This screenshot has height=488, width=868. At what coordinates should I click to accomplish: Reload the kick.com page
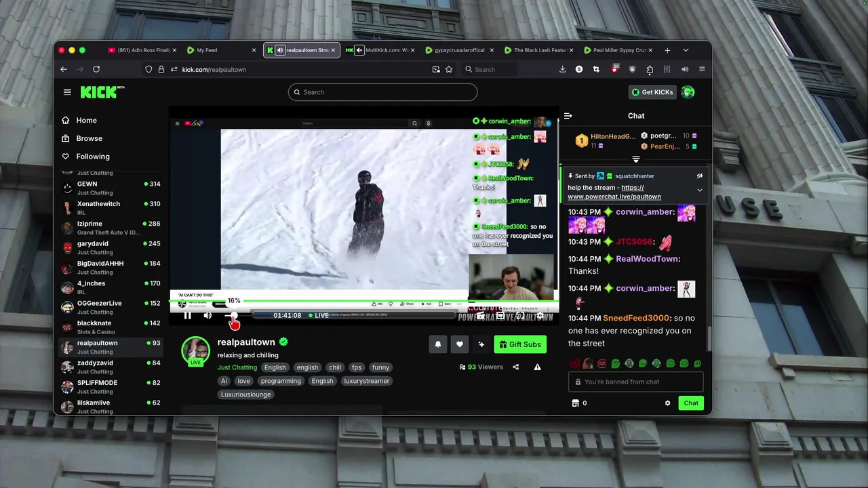96,69
